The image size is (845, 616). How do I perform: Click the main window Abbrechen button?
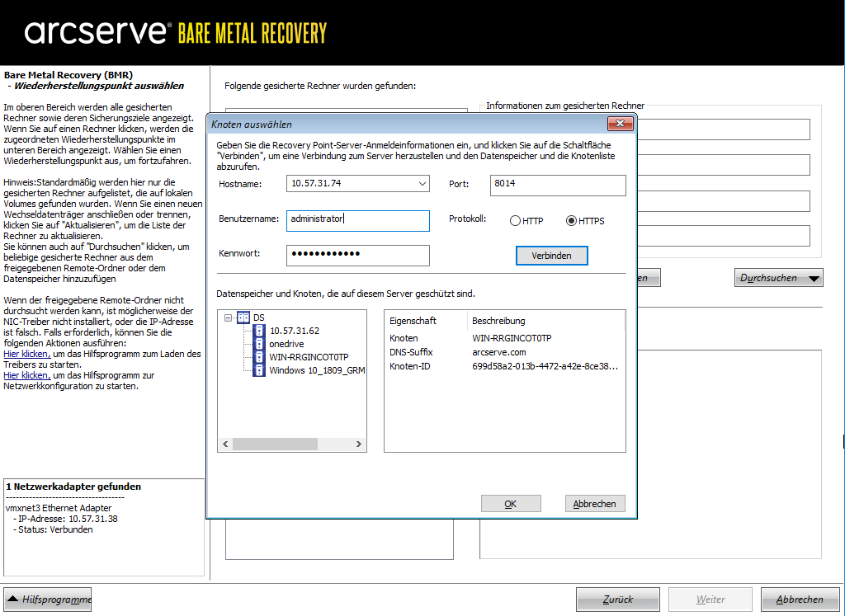[x=800, y=600]
